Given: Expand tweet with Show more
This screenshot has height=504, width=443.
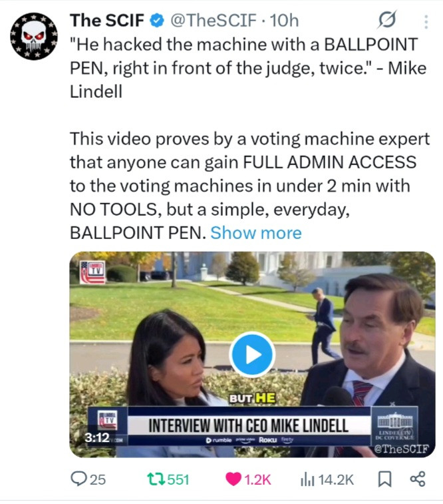Looking at the screenshot, I should [256, 232].
